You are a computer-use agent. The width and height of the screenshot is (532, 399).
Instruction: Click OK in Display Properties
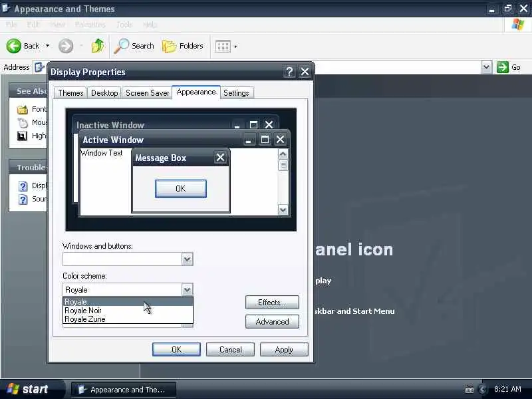pos(176,350)
